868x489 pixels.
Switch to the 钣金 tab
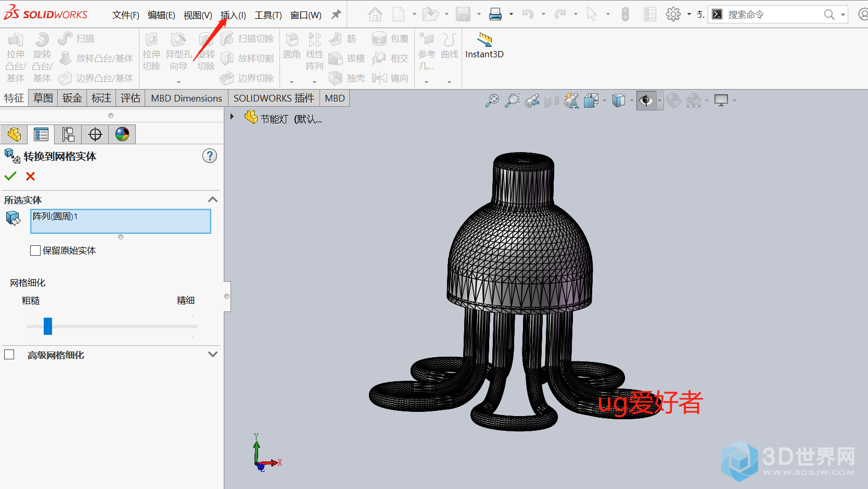(72, 98)
